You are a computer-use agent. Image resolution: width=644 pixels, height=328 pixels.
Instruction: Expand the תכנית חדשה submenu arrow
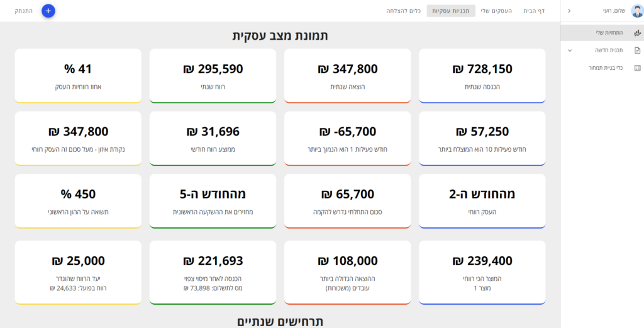point(570,50)
